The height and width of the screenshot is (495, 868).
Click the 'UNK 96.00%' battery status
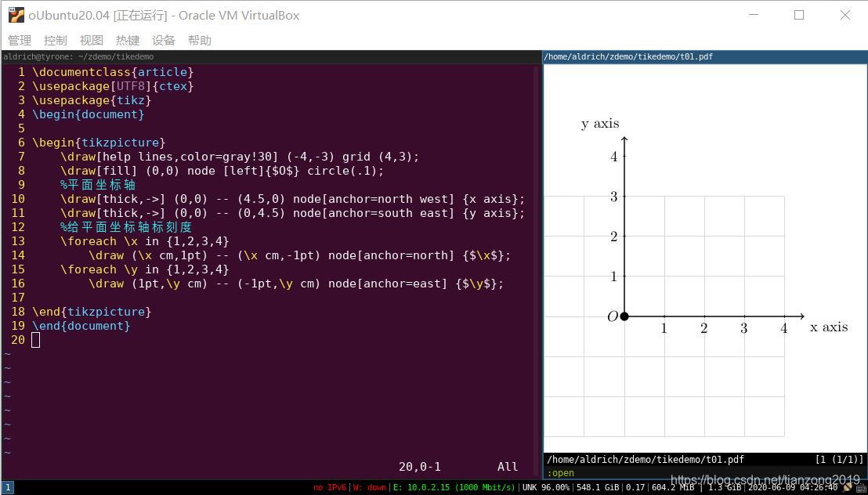pyautogui.click(x=545, y=488)
